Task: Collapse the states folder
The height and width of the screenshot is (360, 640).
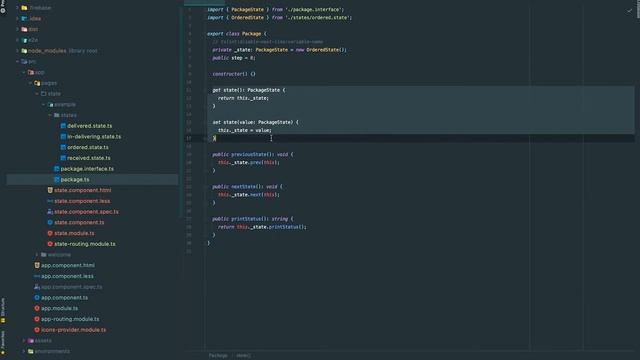Action: click(50, 115)
